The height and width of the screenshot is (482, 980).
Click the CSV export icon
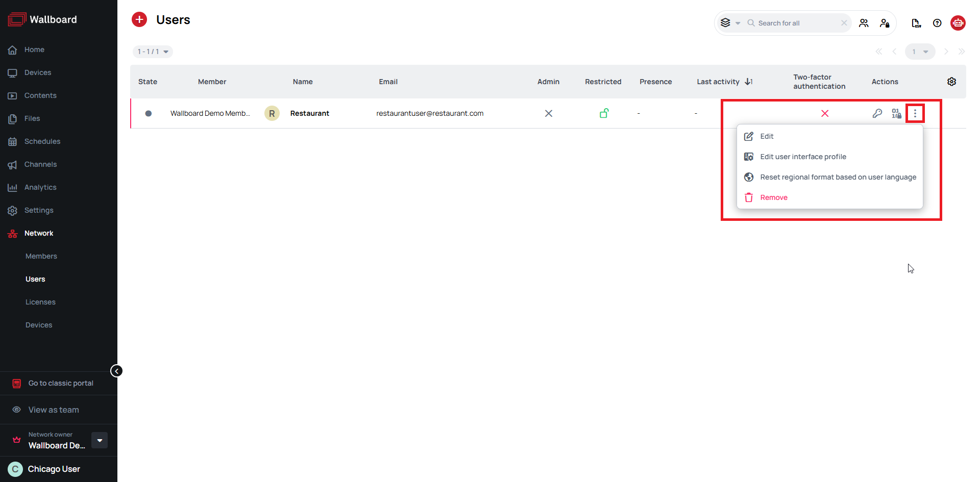click(x=916, y=23)
